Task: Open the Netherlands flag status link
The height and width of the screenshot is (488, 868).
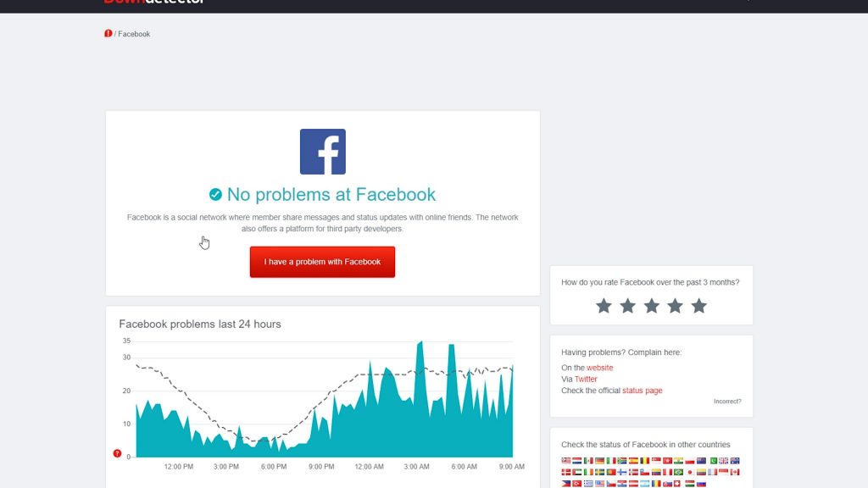Action: (x=576, y=461)
